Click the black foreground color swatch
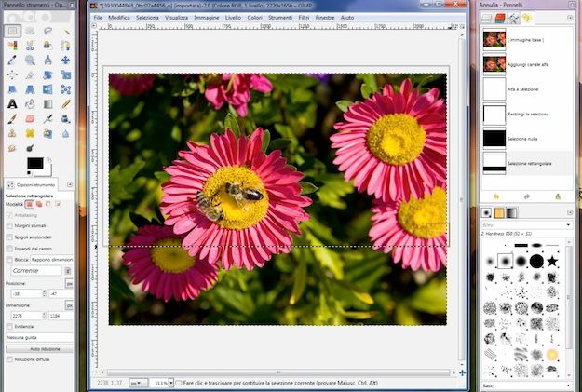 (34, 163)
